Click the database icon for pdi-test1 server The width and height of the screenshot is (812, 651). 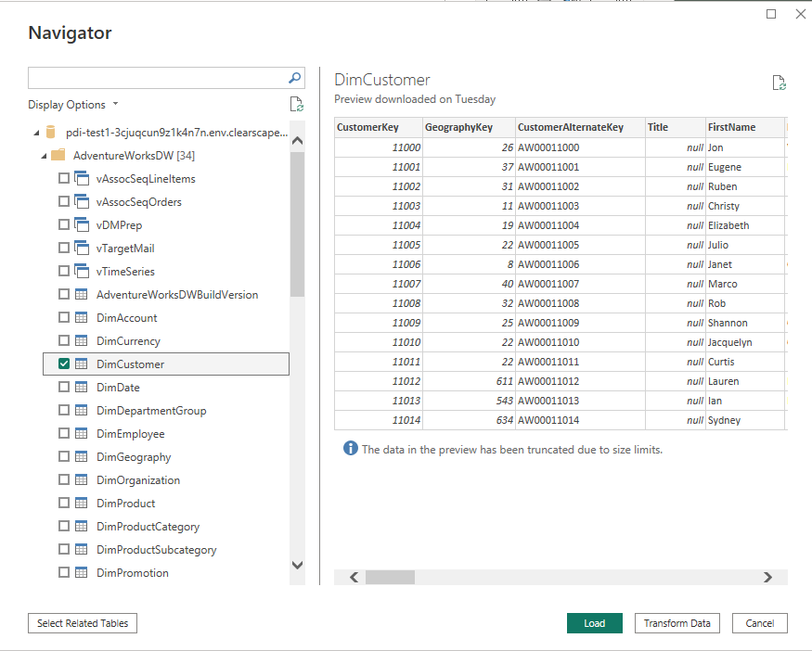point(51,132)
